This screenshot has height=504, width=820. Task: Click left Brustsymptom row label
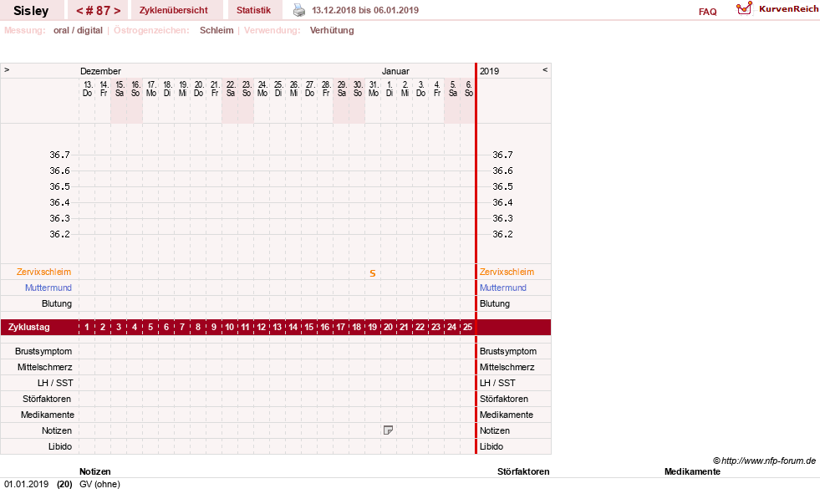(x=43, y=351)
